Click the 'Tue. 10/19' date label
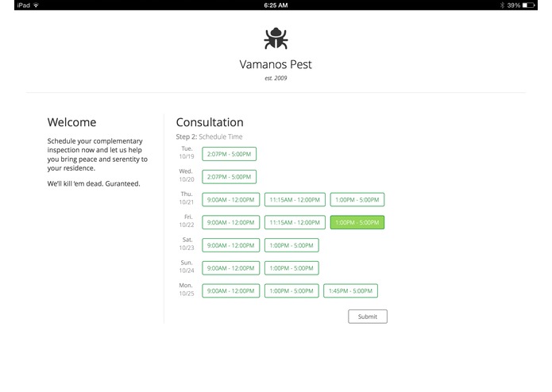The width and height of the screenshot is (552, 392). pyautogui.click(x=187, y=152)
